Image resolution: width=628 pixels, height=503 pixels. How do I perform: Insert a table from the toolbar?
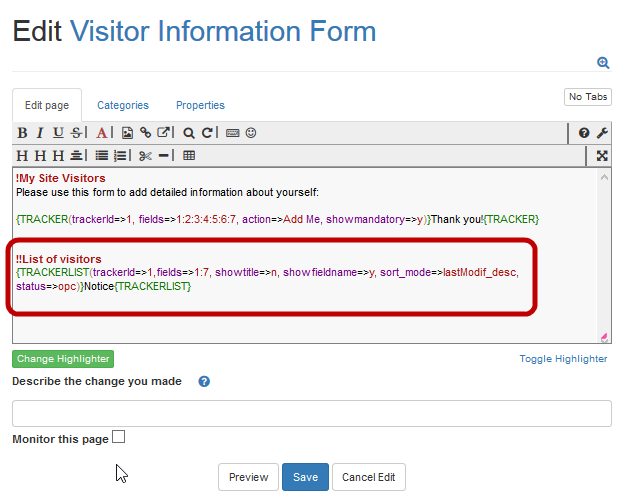tap(189, 155)
